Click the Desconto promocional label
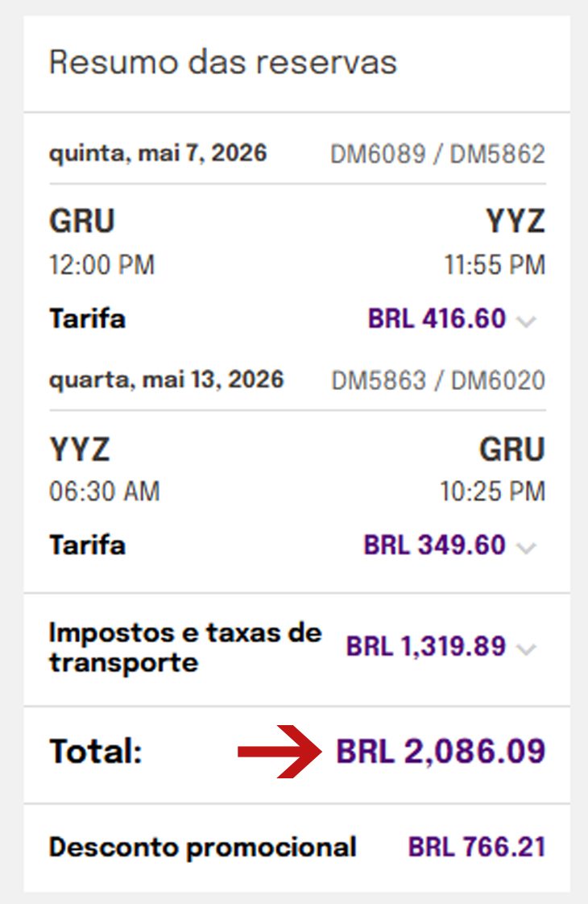Image resolution: width=588 pixels, height=904 pixels. coord(203,848)
